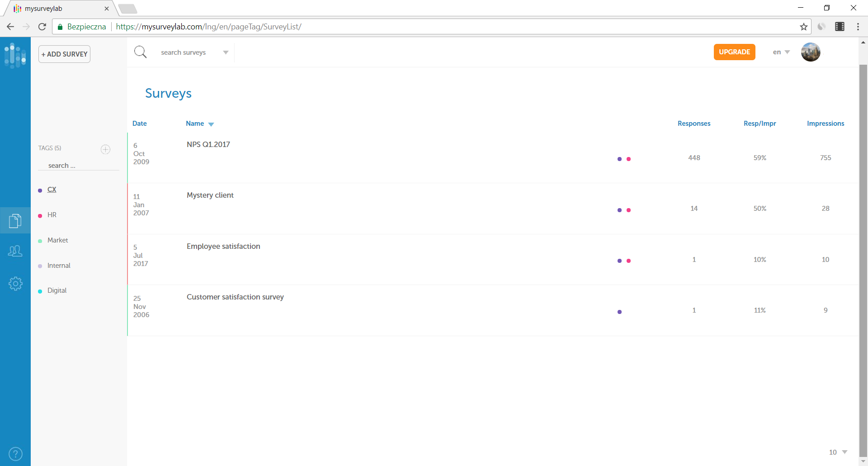Filter by the Internal tag
The width and height of the screenshot is (868, 466).
(59, 266)
